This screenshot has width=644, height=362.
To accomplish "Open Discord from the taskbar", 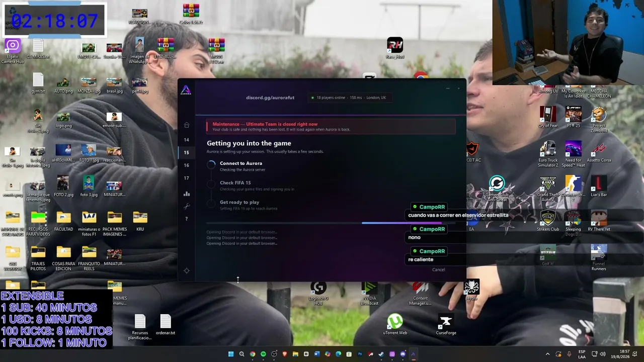I will pyautogui.click(x=403, y=354).
